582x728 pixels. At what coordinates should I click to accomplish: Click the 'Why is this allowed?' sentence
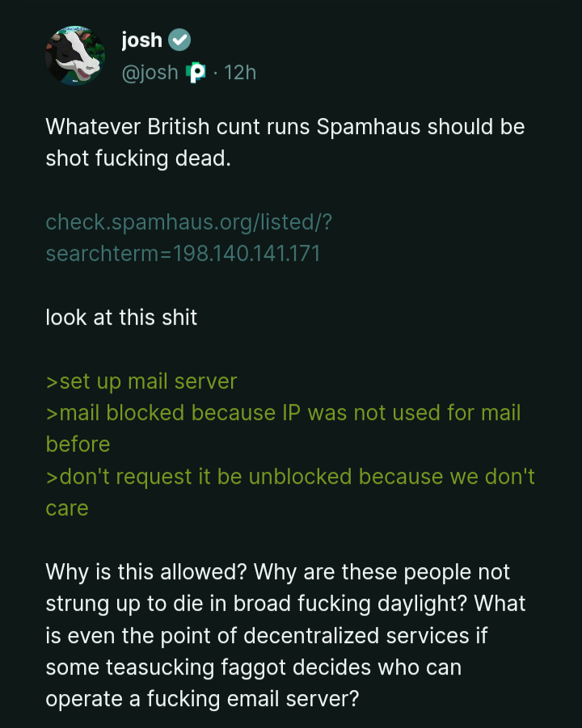(145, 572)
